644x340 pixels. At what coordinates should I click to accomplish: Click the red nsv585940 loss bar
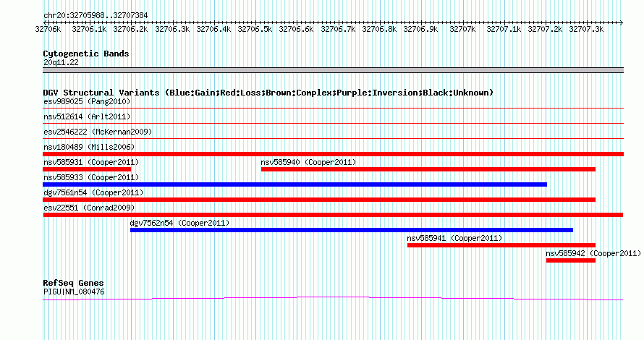[428, 169]
